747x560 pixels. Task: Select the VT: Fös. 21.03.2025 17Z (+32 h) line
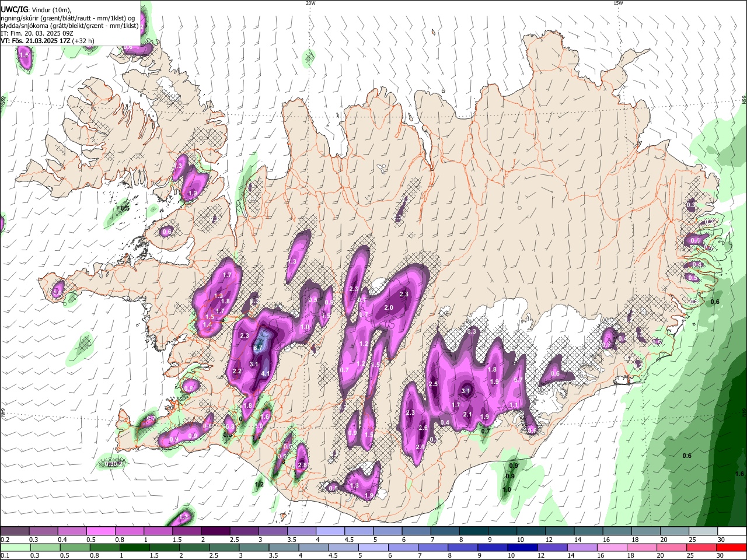pyautogui.click(x=47, y=41)
